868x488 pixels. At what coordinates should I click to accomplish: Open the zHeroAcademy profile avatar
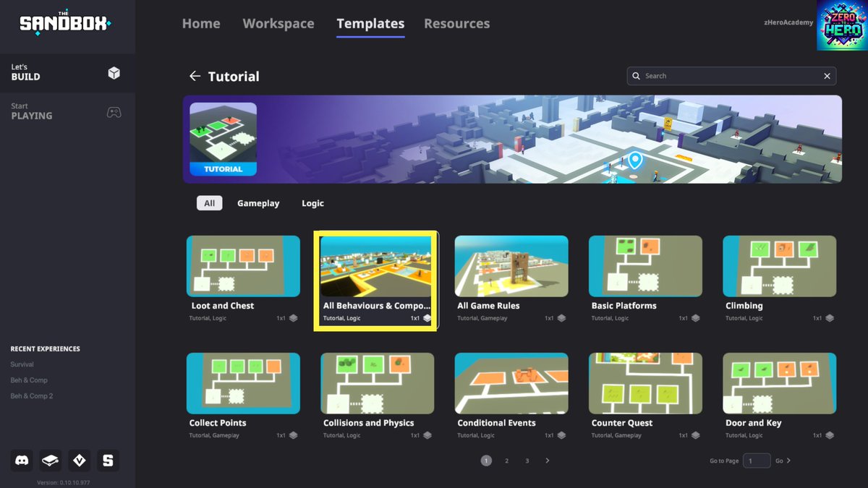(842, 25)
